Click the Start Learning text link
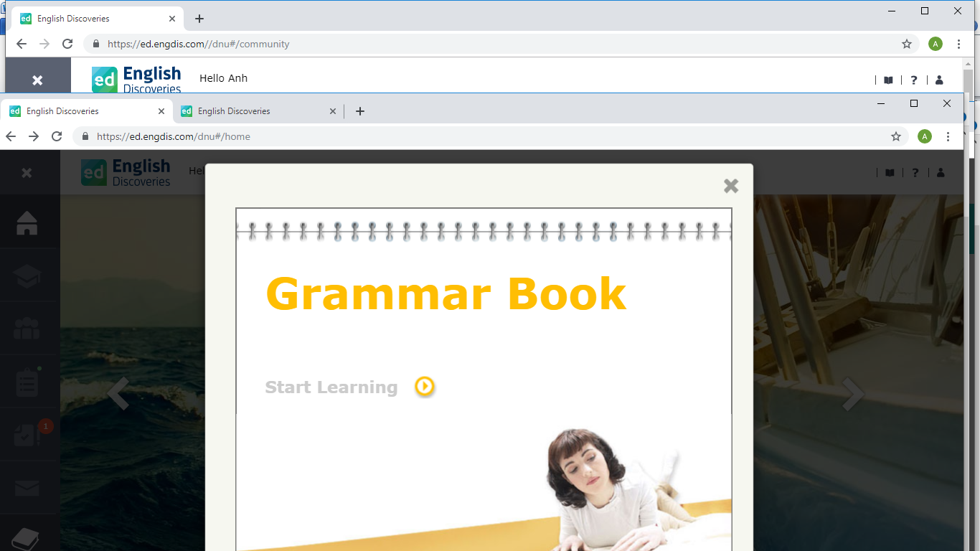Screen dimensions: 980x551 [331, 387]
